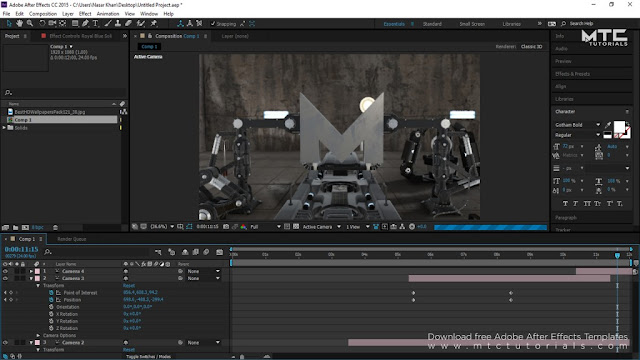Select the Puppet Pin tool

[x=153, y=24]
